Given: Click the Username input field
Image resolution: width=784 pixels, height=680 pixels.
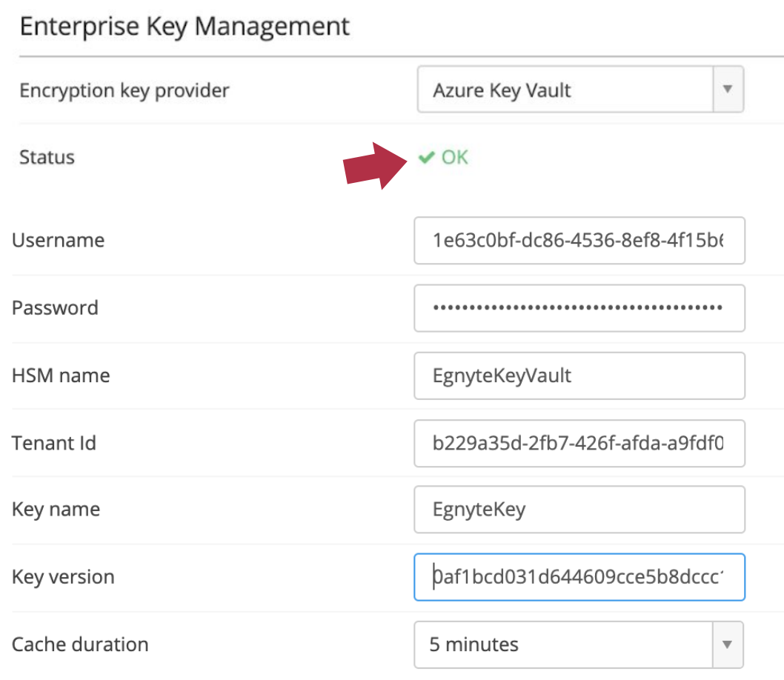Looking at the screenshot, I should pos(579,240).
